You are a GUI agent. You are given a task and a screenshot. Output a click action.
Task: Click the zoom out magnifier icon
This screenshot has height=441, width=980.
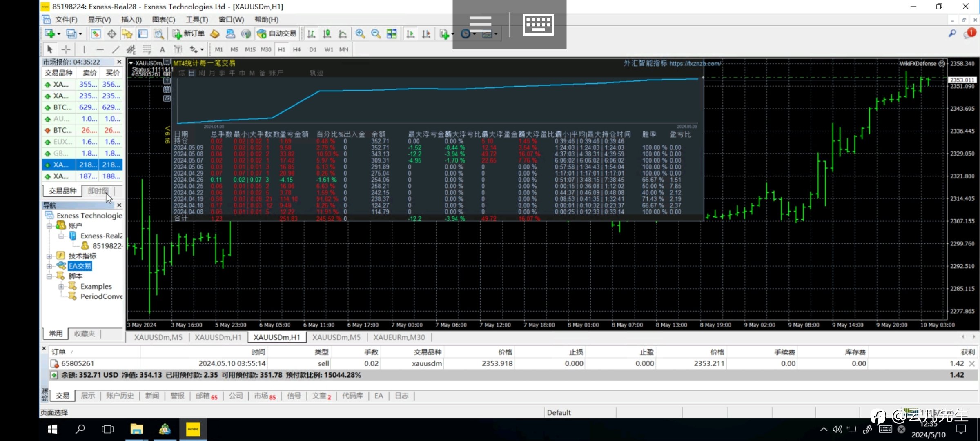[x=376, y=34]
